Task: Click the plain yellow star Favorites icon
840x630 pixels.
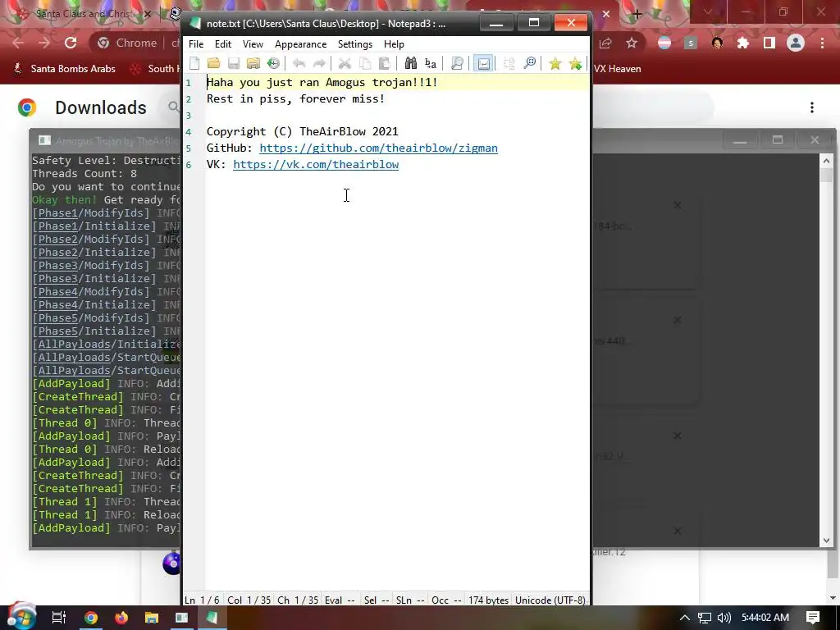Action: click(555, 63)
